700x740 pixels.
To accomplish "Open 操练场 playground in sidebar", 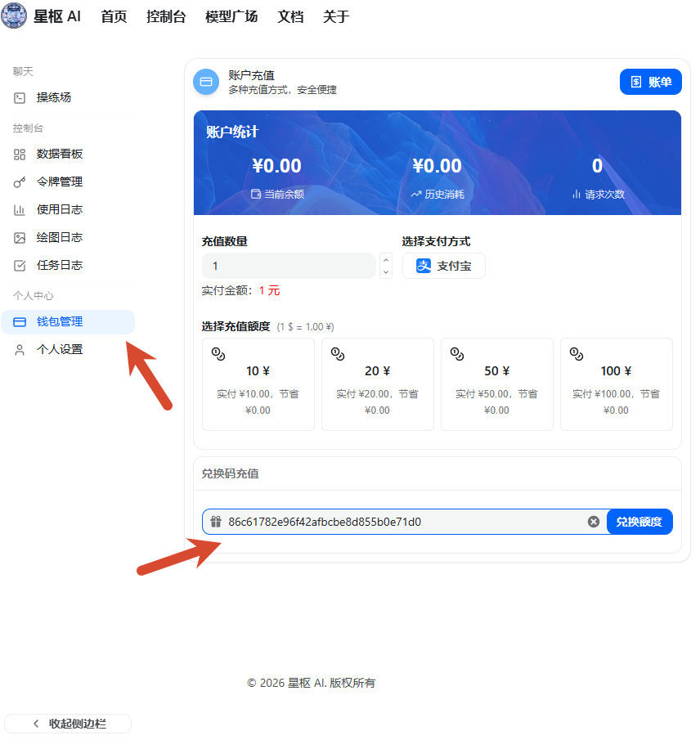I will pos(54,97).
